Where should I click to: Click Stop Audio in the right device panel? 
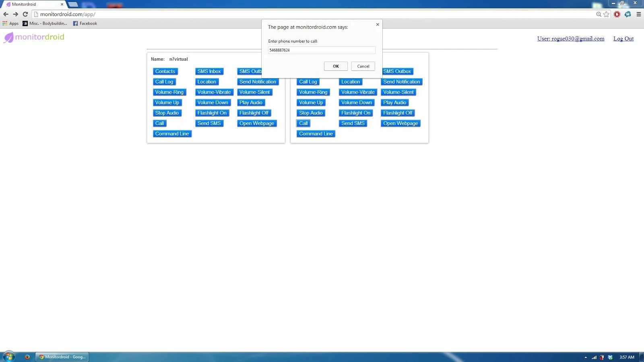pyautogui.click(x=311, y=113)
